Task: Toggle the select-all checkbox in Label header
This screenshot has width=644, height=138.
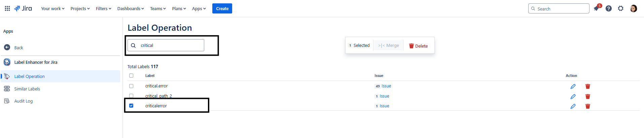Action: coord(131,76)
